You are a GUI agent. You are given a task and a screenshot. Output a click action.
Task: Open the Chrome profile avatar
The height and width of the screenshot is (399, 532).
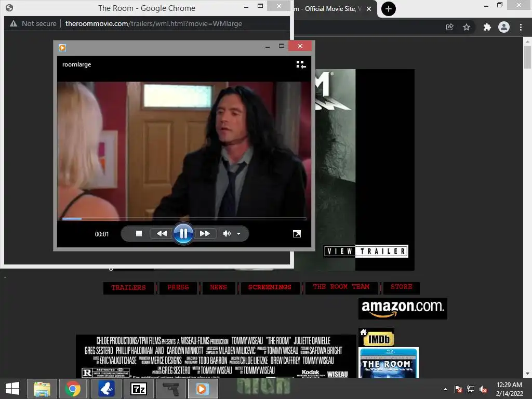504,27
